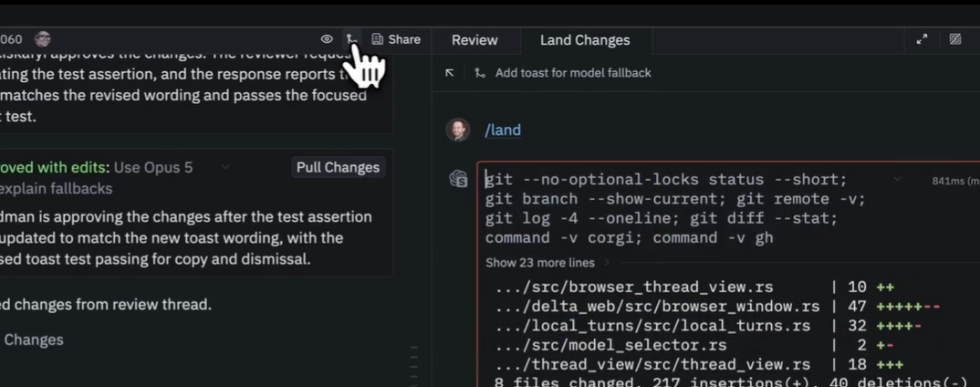980x387 pixels.
Task: Click the up-left arrow icon in thread header
Action: (x=449, y=73)
